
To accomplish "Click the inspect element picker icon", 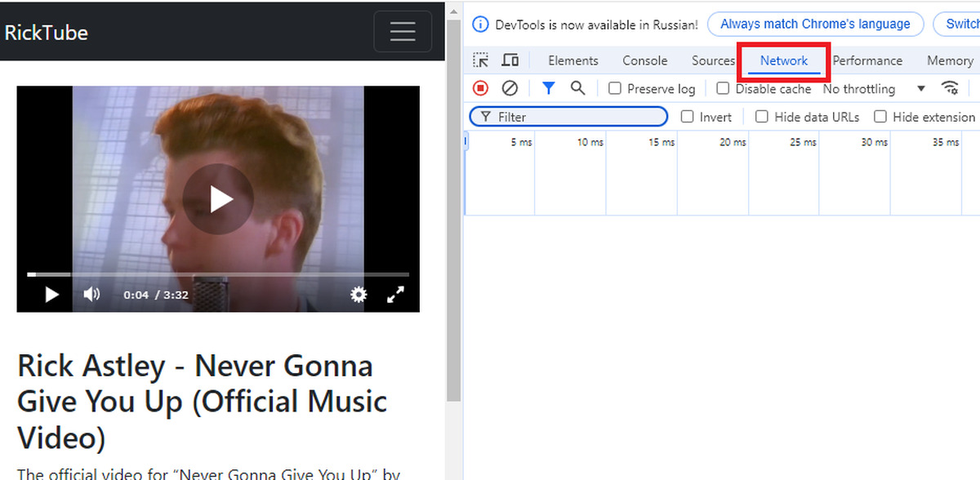I will 481,60.
